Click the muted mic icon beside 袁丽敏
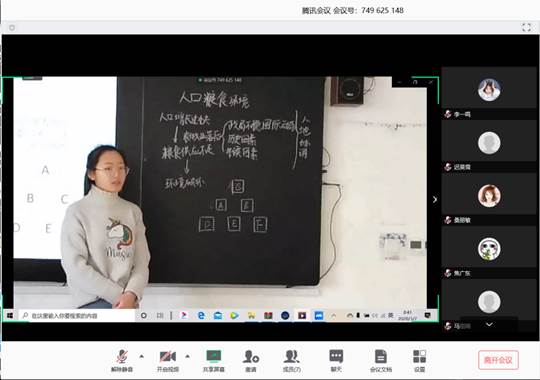The height and width of the screenshot is (380, 540). (x=448, y=220)
